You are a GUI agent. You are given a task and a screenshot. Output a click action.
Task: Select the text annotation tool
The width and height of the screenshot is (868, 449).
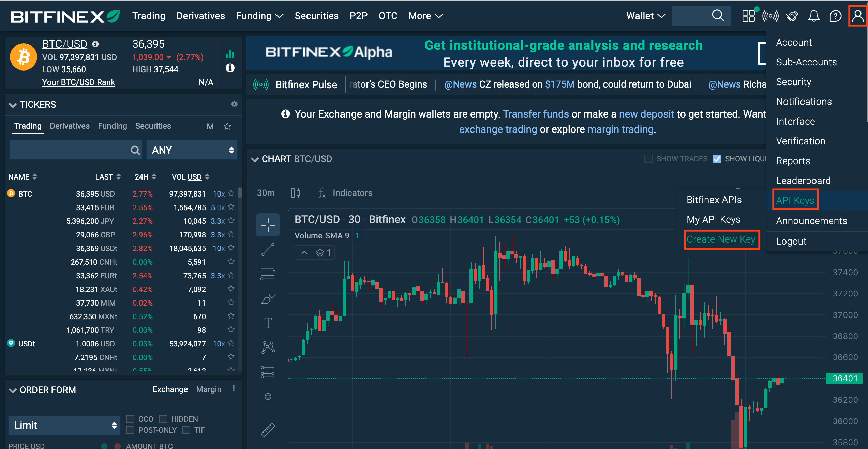click(x=268, y=323)
